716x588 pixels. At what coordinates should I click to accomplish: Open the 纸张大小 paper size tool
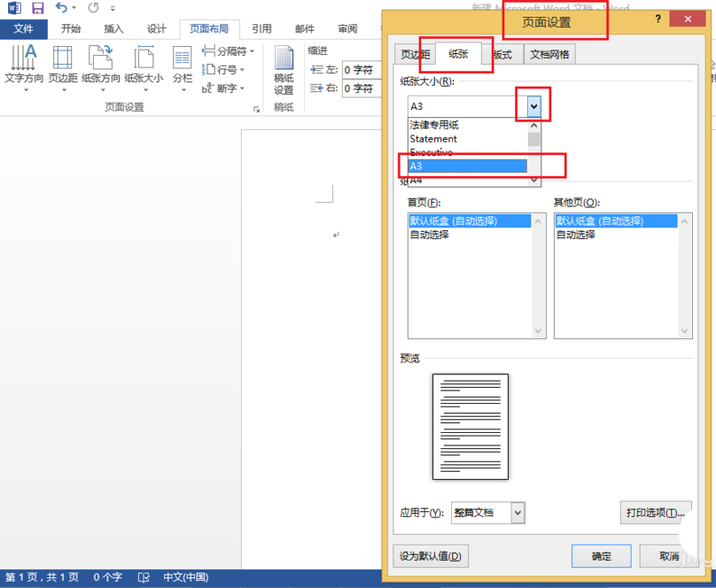[x=144, y=68]
